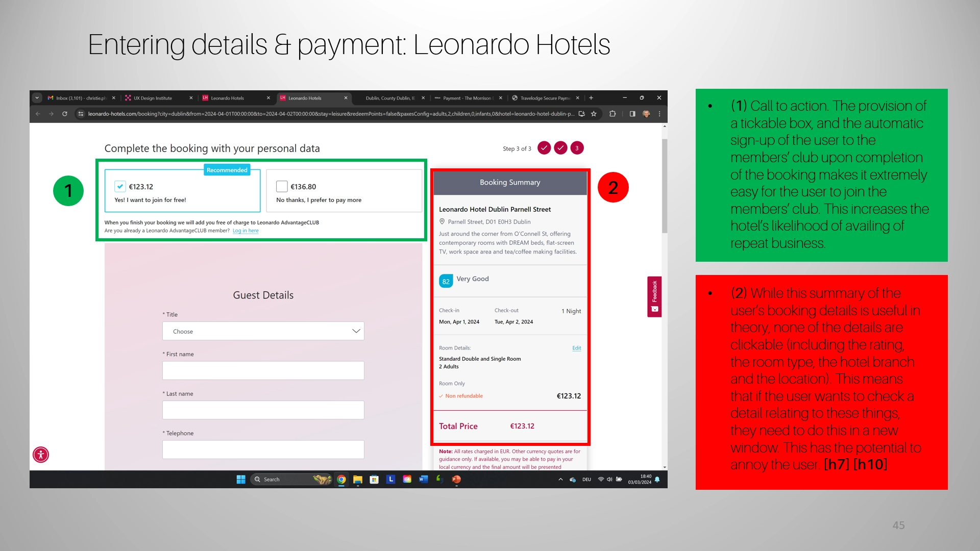This screenshot has height=551, width=980.
Task: Switch to the Travelodge Secure Payment tab
Action: pos(545,98)
